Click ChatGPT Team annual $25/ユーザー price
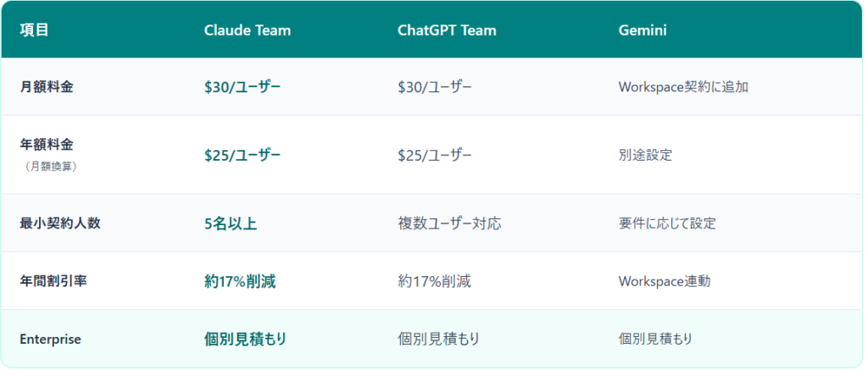 pos(435,155)
